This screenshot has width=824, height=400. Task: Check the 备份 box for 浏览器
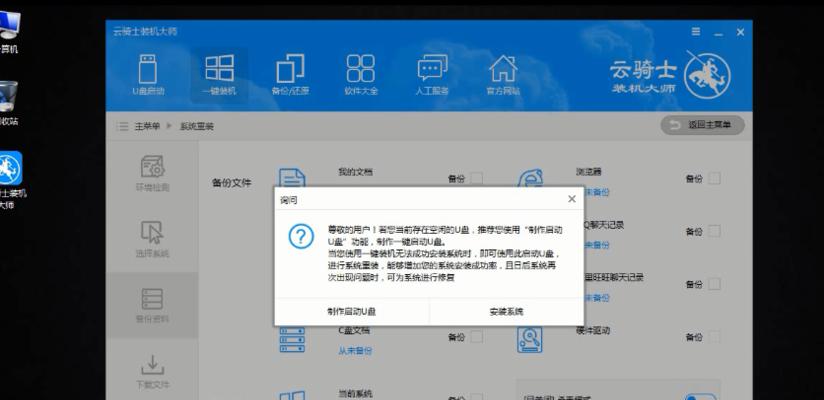click(714, 178)
